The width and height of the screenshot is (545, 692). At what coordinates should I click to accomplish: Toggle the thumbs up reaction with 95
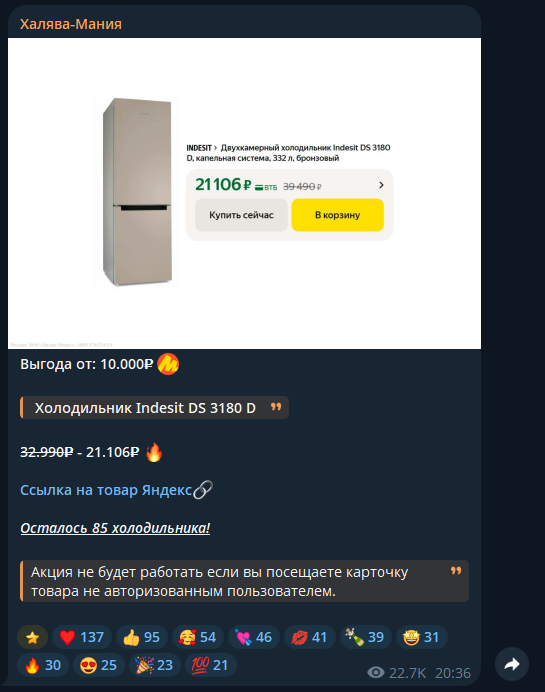click(x=142, y=637)
